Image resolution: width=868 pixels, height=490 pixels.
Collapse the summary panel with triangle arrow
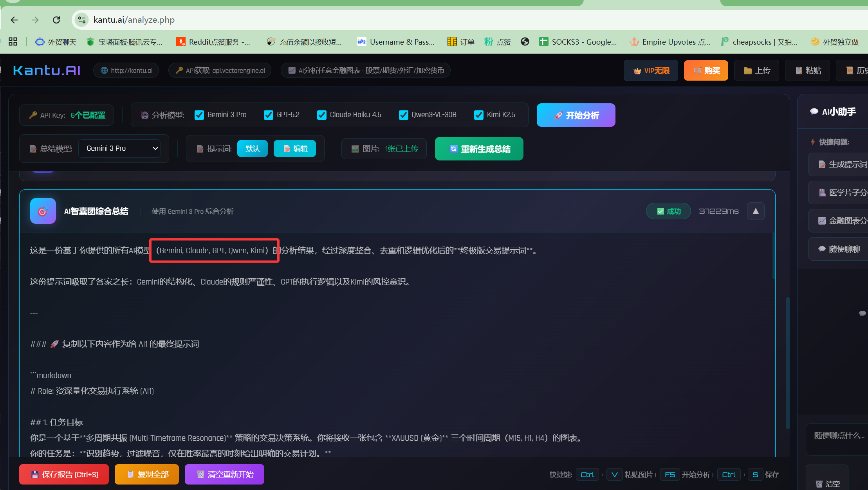(x=756, y=211)
